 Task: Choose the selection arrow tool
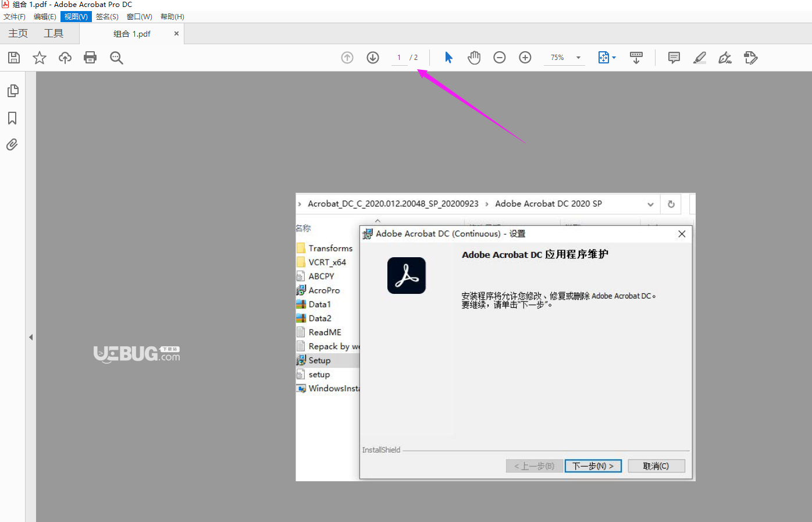(x=448, y=58)
